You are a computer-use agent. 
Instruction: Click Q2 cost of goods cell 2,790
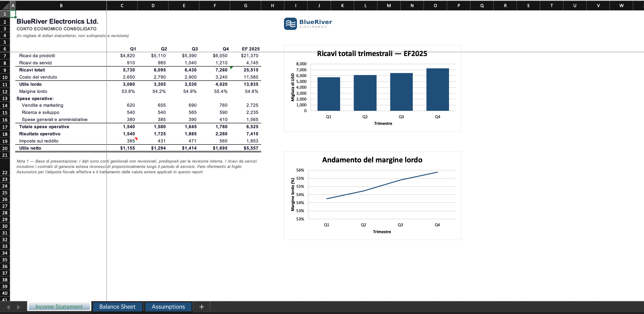(153, 77)
